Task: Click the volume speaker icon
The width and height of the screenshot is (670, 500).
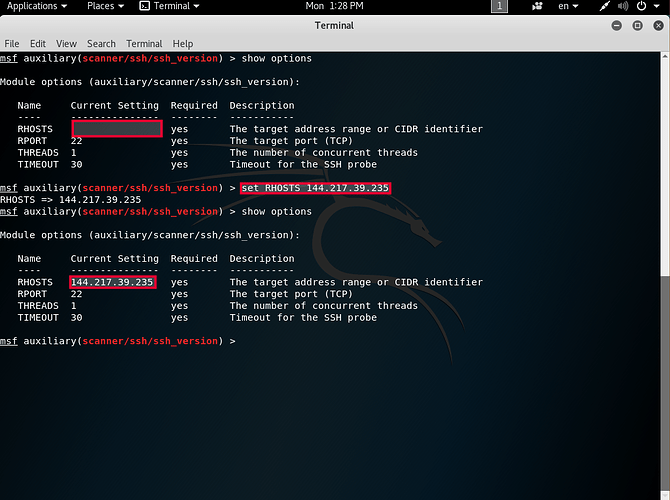Action: pos(623,6)
